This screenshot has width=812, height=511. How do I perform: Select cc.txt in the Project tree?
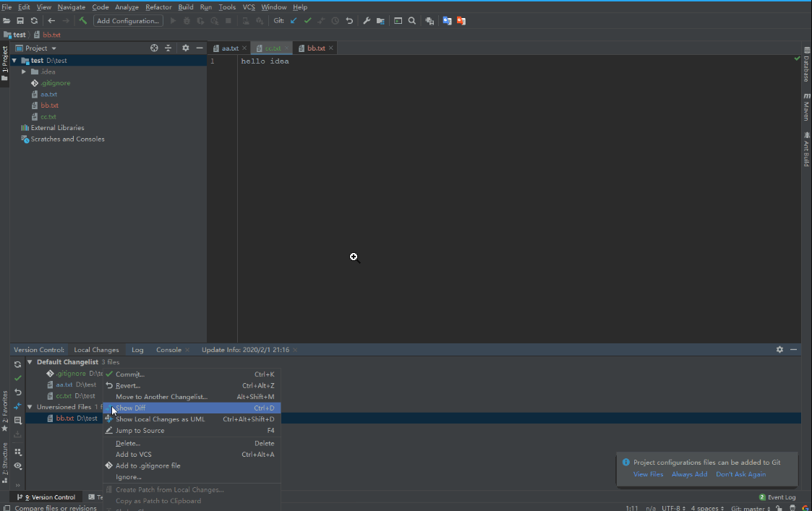48,117
